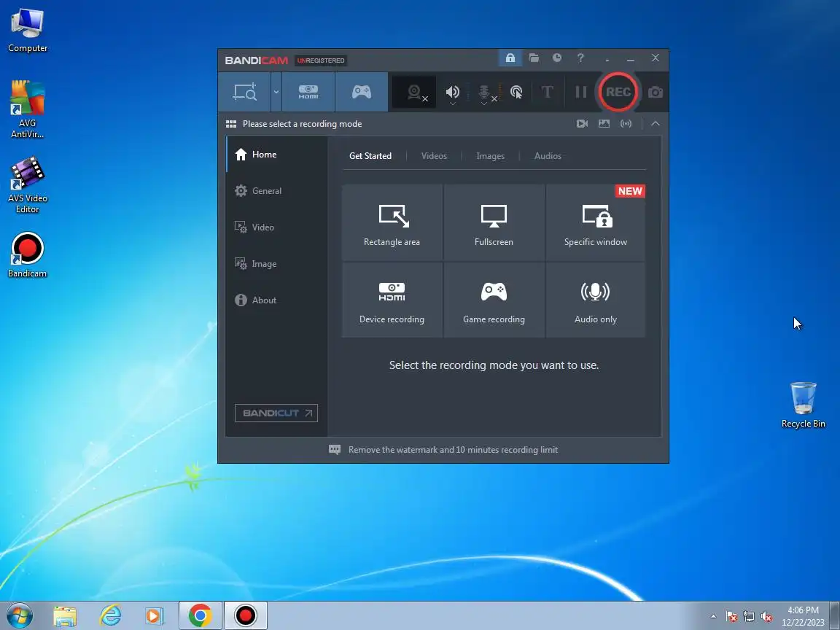This screenshot has height=630, width=840.
Task: Click the Bandicam taskbar button
Action: (x=245, y=615)
